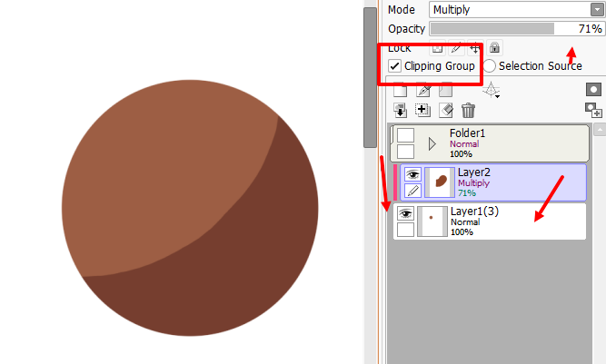Toggle the preserve opacity lock icon
Image resolution: width=606 pixels, height=364 pixels.
437,48
